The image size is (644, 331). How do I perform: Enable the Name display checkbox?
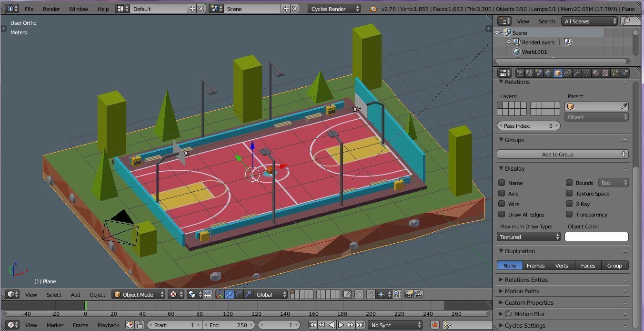[x=502, y=183]
